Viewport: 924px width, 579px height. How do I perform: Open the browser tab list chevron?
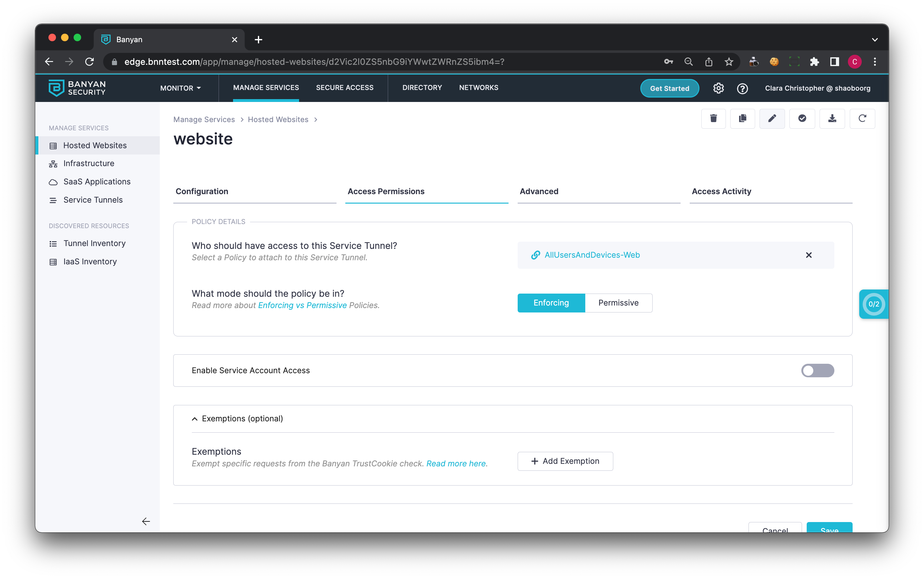pos(874,40)
